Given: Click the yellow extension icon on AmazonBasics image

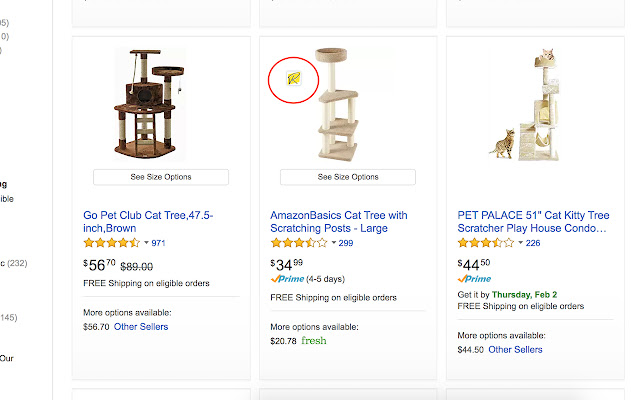Looking at the screenshot, I should (x=294, y=77).
